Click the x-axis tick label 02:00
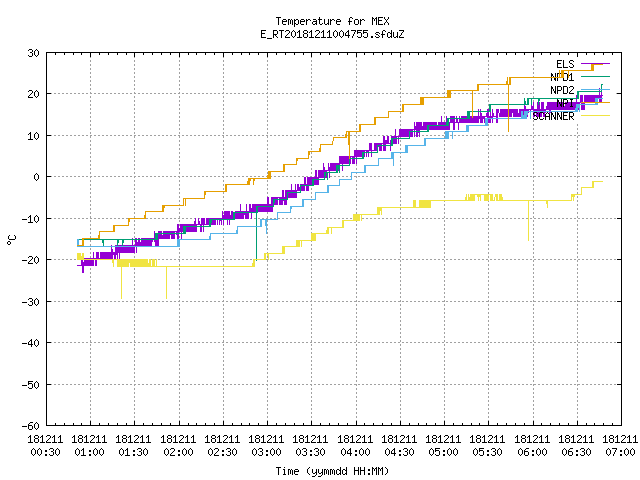The width and height of the screenshot is (640, 480). click(178, 453)
